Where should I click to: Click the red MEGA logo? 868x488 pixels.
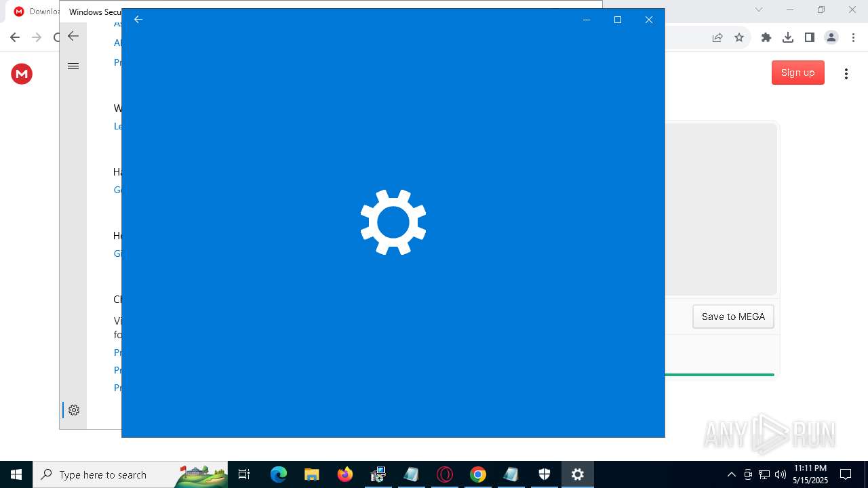pos(22,73)
